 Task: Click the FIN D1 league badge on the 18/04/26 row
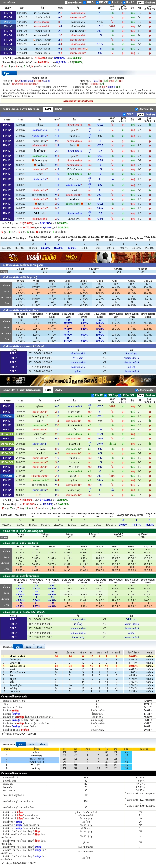point(8,17)
